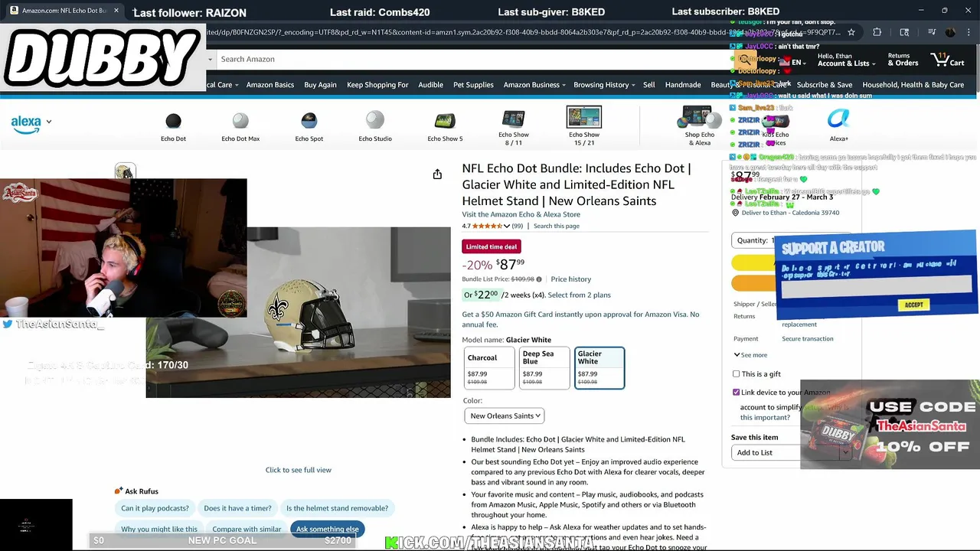Open the Chrome extensions puzzle icon

click(x=877, y=32)
